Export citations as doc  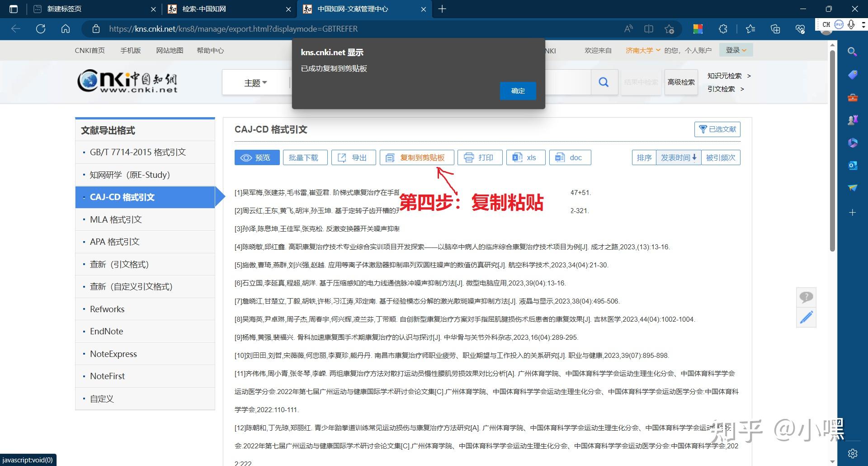click(570, 157)
